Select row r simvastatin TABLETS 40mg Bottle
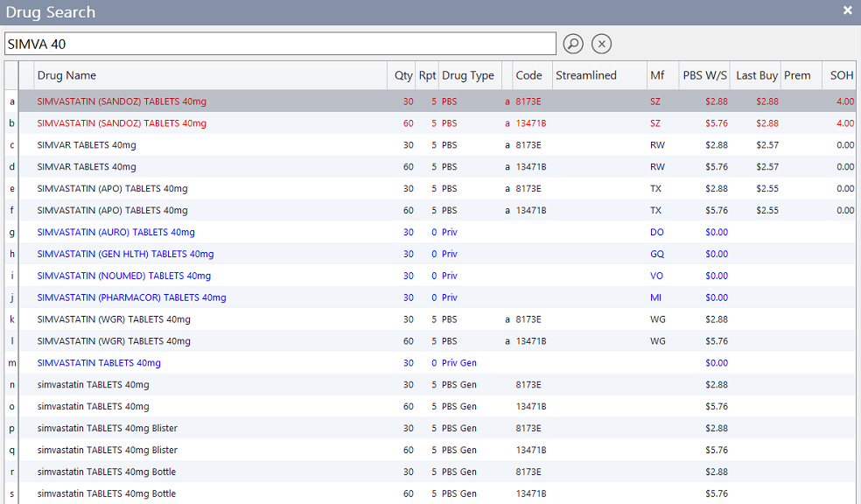 pyautogui.click(x=430, y=472)
